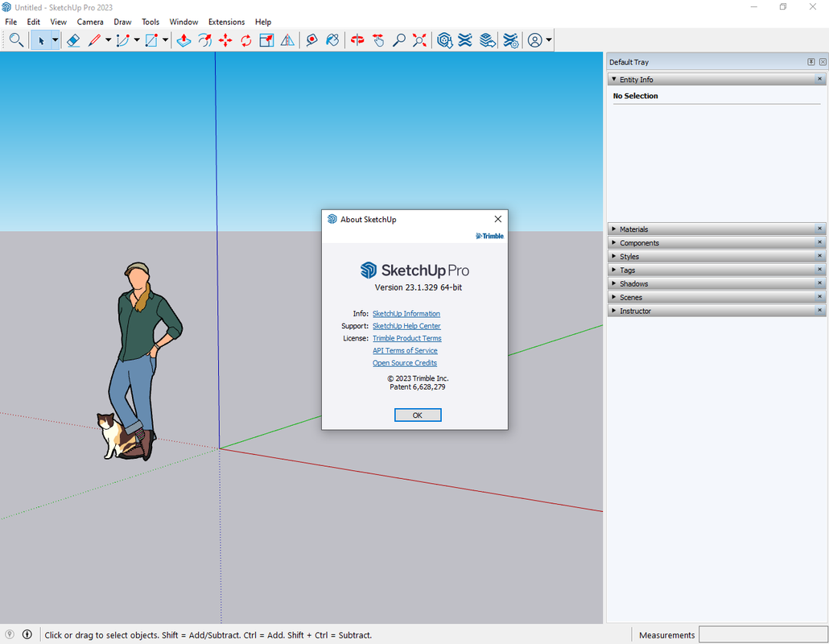The height and width of the screenshot is (644, 829).
Task: Click Zoom Extents tool
Action: (419, 40)
